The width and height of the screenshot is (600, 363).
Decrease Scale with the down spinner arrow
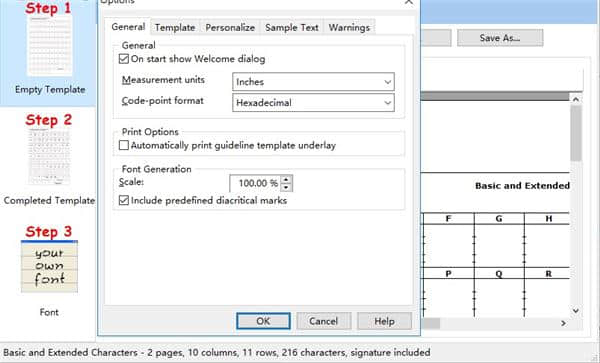pyautogui.click(x=286, y=187)
